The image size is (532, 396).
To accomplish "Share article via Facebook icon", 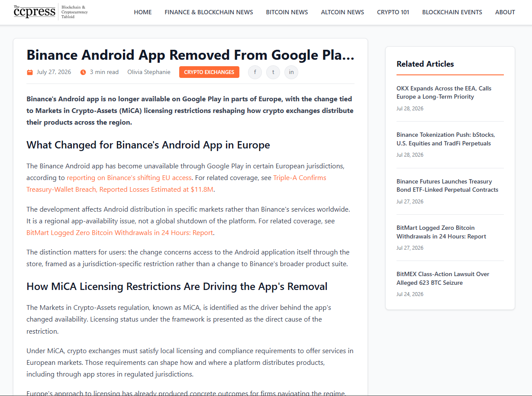I will (255, 72).
